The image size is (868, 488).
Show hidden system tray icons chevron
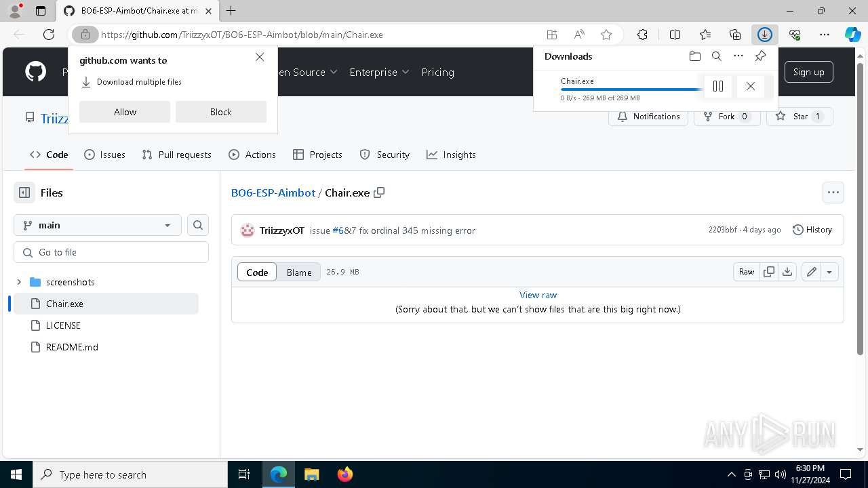731,474
